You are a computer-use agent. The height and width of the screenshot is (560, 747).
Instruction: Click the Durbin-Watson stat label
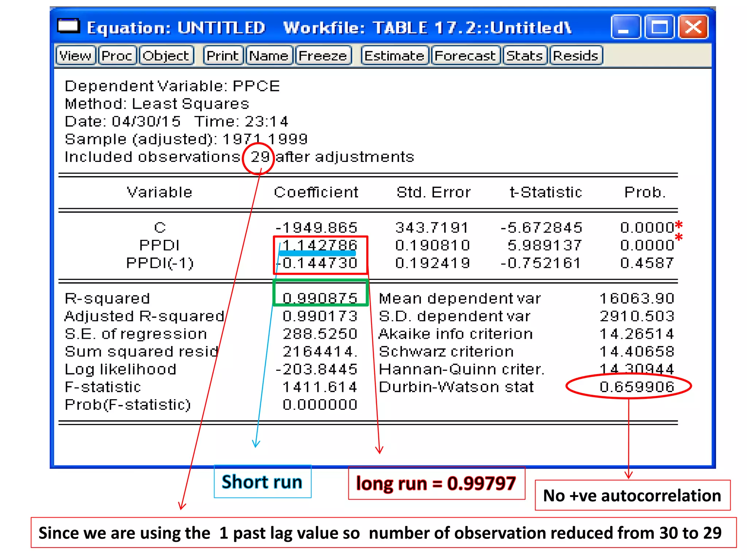pos(456,387)
